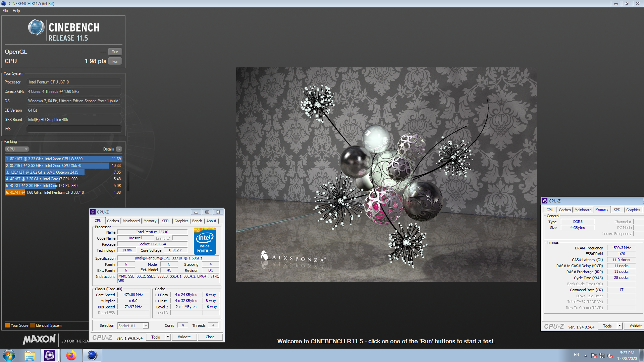Open Graphics tab in front CPU-Z window
Image resolution: width=644 pixels, height=362 pixels.
click(181, 221)
